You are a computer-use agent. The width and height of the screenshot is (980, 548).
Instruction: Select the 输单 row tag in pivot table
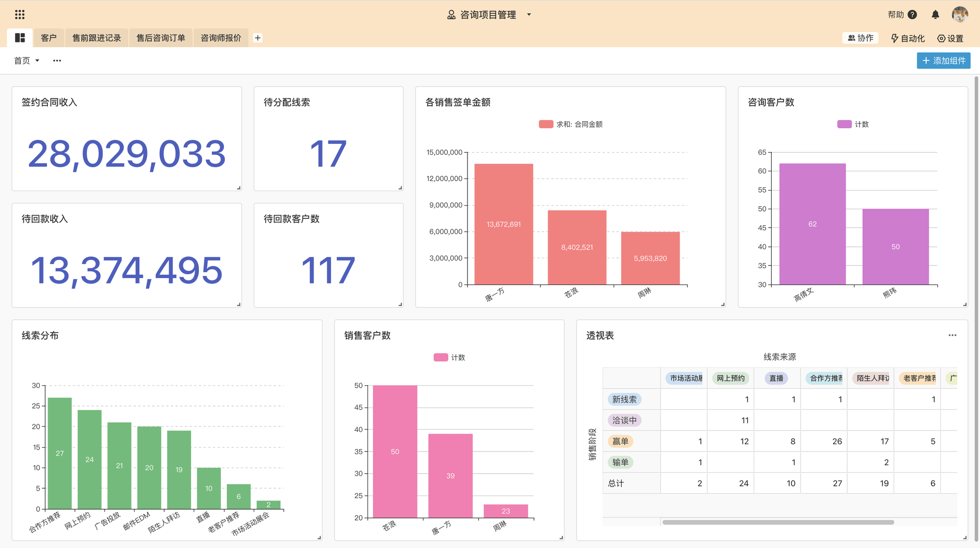point(620,462)
